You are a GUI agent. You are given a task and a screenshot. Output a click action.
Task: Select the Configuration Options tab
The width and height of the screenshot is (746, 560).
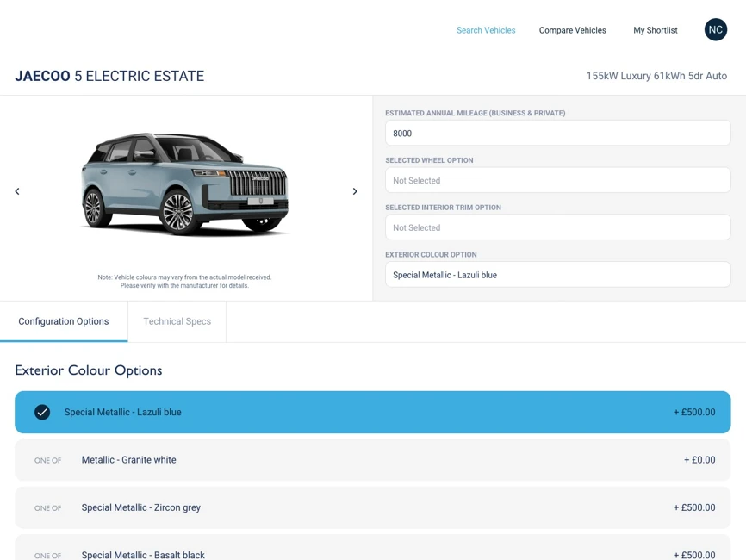(x=64, y=321)
